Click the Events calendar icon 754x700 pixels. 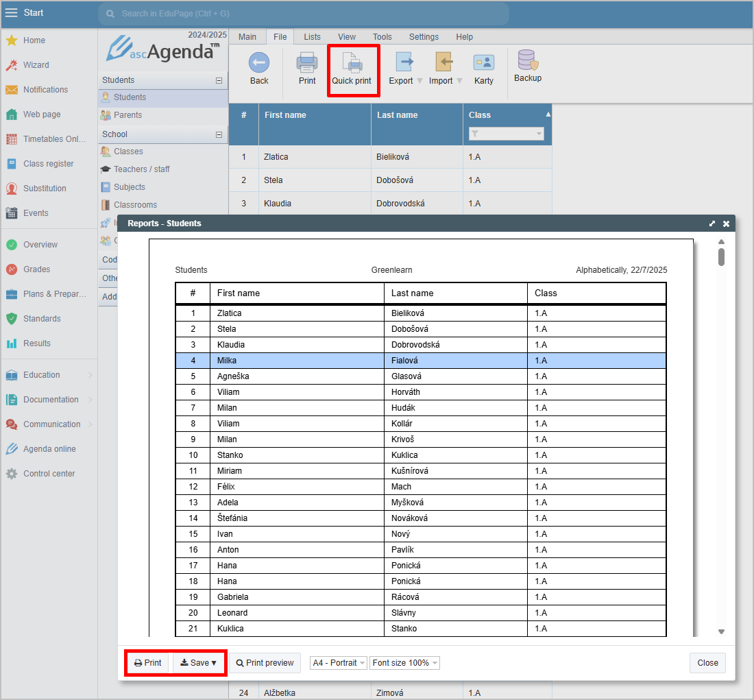pos(12,213)
